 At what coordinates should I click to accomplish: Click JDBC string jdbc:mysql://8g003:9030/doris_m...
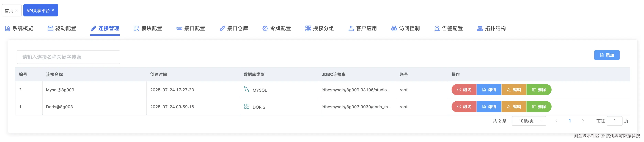356,107
